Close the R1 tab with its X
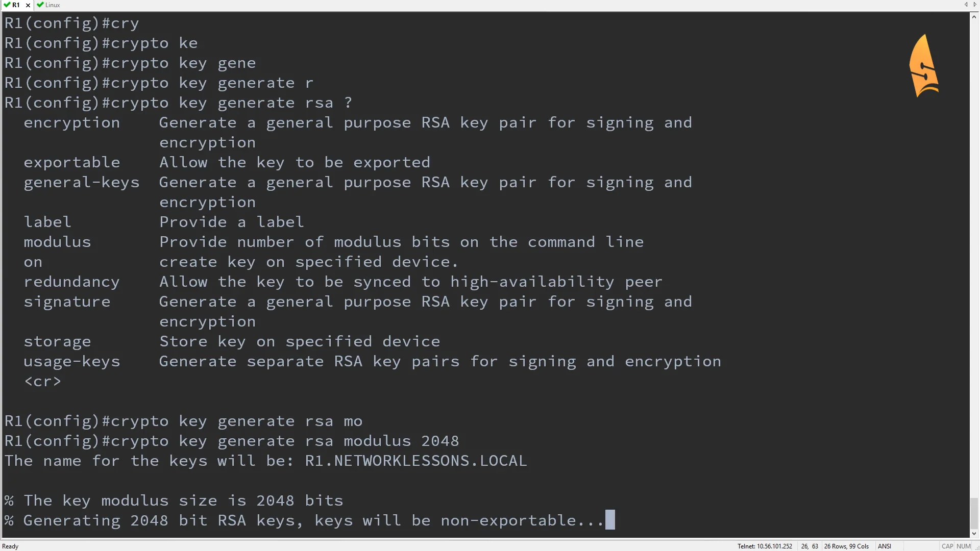Viewport: 980px width, 551px height. coord(28,5)
